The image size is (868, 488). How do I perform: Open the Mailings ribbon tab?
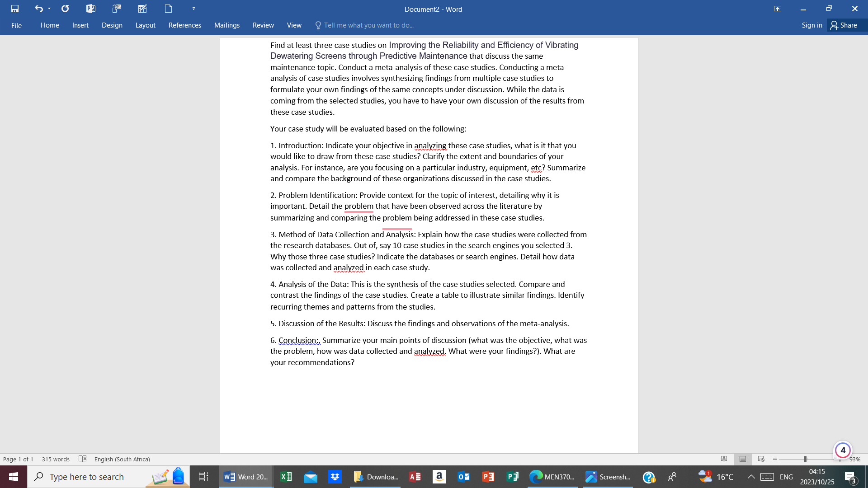pos(226,25)
